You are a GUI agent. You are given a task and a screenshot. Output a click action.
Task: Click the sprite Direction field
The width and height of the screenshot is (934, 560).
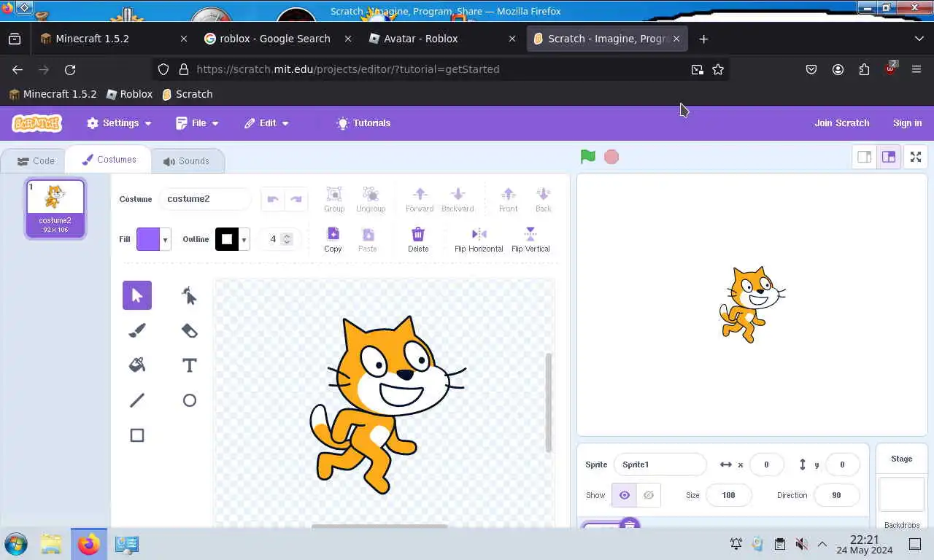pos(836,495)
